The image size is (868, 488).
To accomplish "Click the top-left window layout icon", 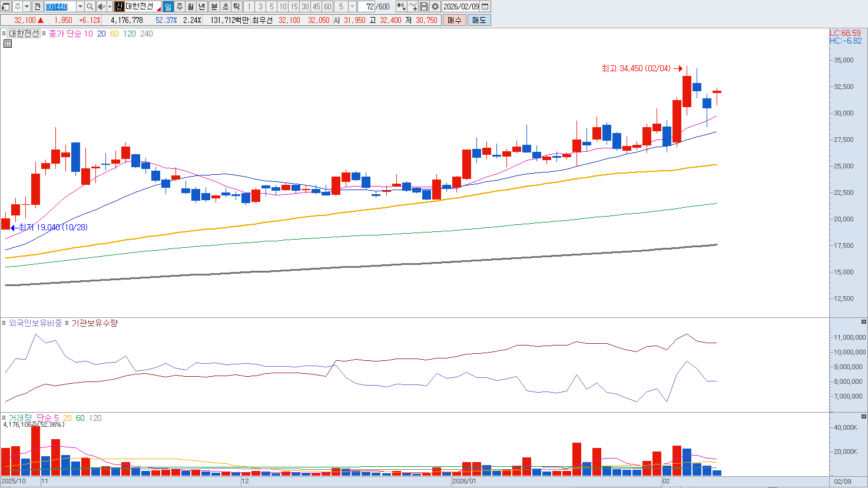I will pos(5,6).
